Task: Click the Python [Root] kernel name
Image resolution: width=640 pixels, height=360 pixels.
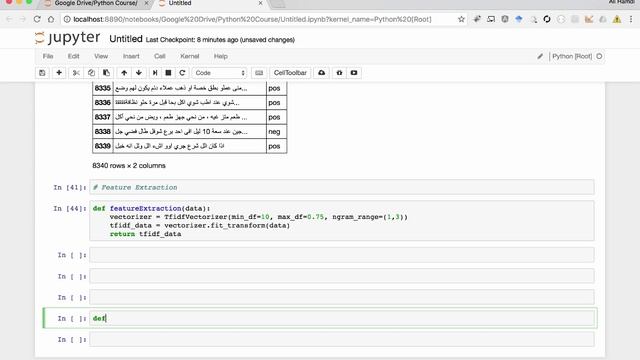Action: point(572,56)
